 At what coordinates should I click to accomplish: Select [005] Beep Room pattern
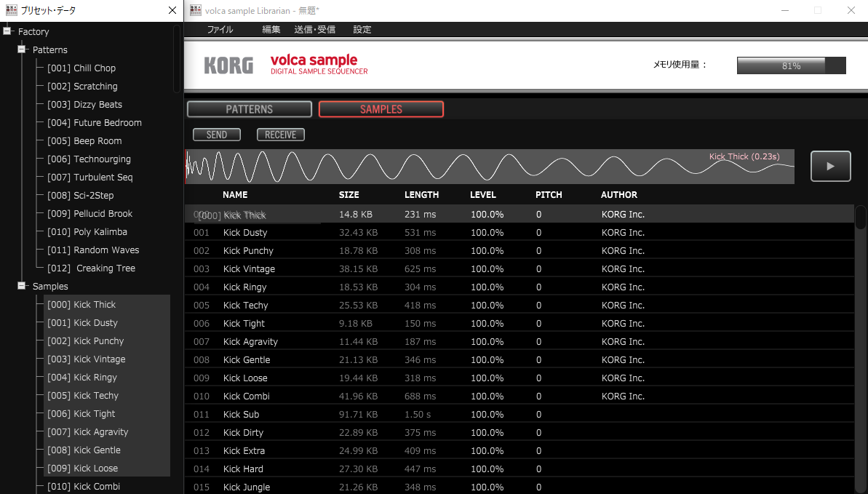84,141
